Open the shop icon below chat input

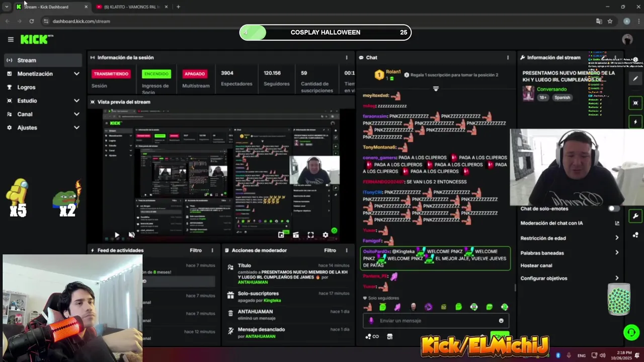coord(389,336)
